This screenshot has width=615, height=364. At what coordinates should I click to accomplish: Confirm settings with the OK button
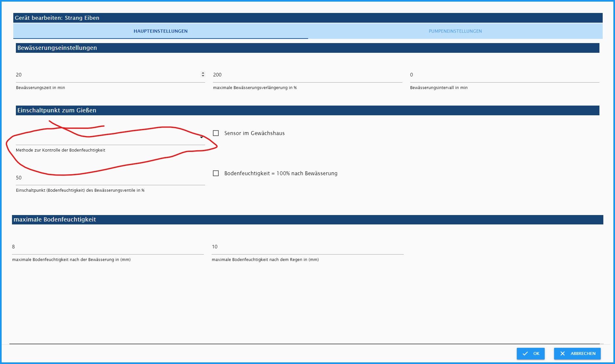[x=531, y=354]
